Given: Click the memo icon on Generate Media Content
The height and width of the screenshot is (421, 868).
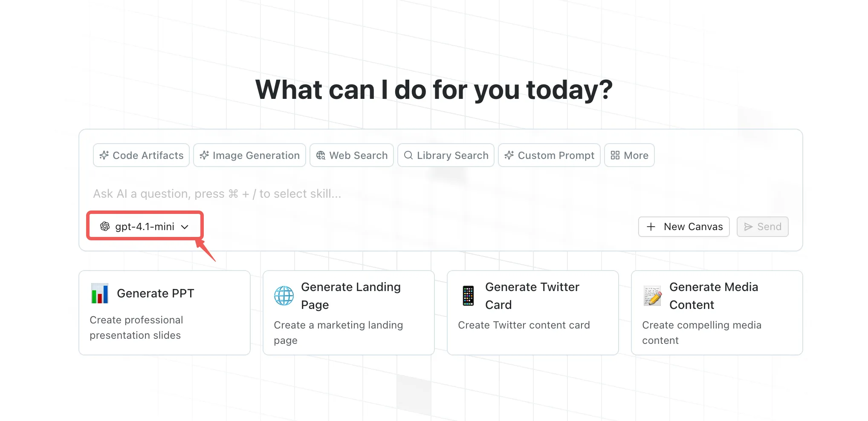Looking at the screenshot, I should [x=652, y=296].
